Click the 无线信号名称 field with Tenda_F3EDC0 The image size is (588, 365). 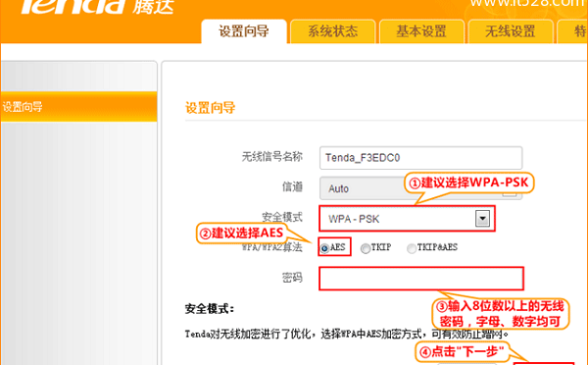tap(420, 158)
